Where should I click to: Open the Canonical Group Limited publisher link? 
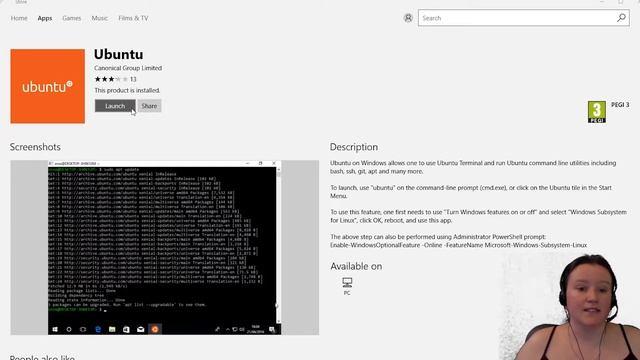tap(128, 68)
